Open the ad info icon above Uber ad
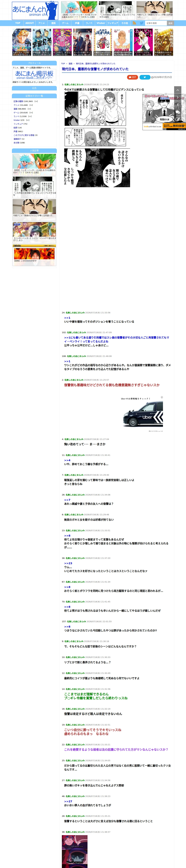The width and height of the screenshot is (186, 868). 162,397
